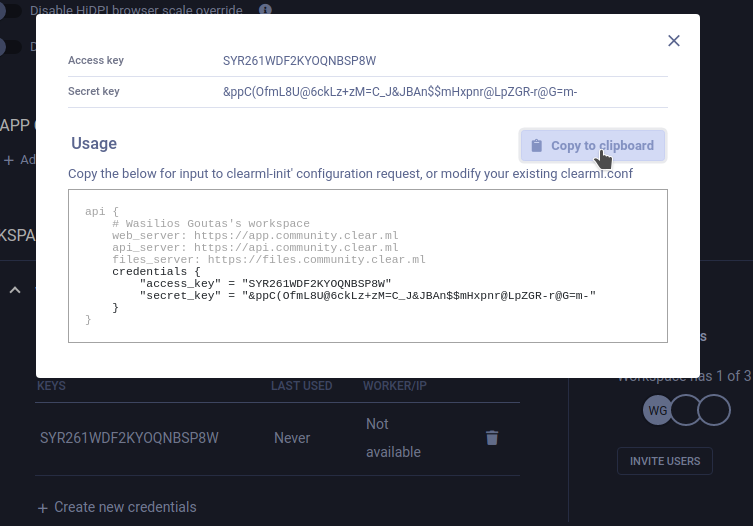Click the WORKER/IP column header
Viewport: 753px width, 526px height.
pyautogui.click(x=395, y=386)
